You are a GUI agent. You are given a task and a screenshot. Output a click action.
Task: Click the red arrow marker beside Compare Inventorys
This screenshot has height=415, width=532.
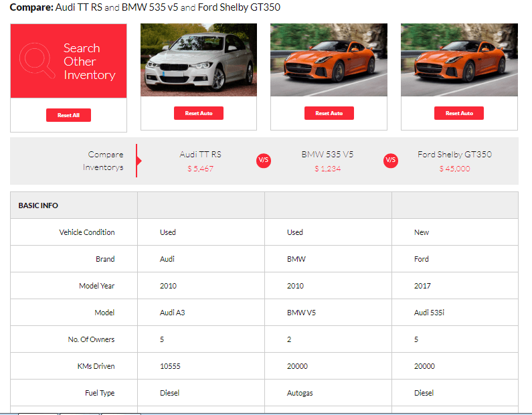tap(138, 161)
